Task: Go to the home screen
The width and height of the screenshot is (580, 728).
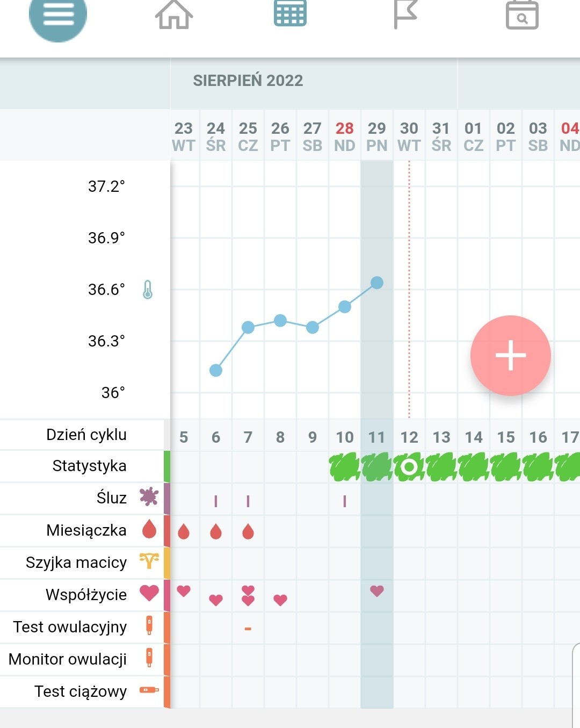Action: point(174,15)
